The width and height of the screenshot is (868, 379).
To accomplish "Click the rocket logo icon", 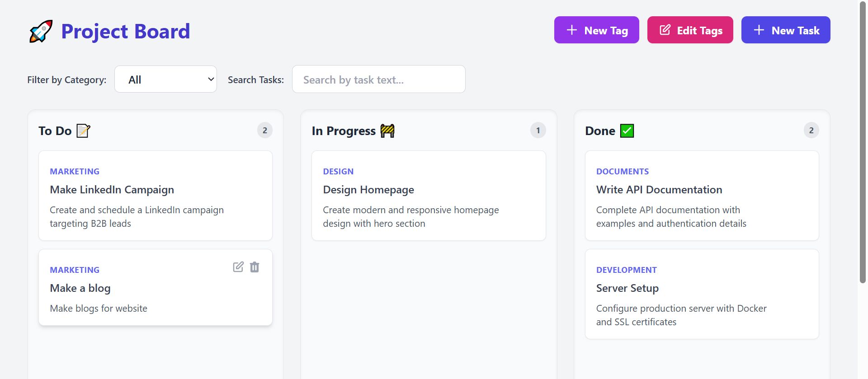I will pyautogui.click(x=41, y=32).
